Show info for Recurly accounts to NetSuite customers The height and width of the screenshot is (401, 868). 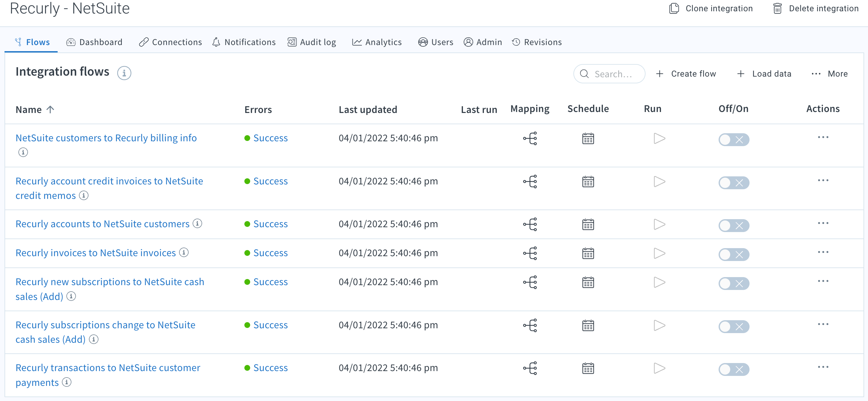[197, 223]
